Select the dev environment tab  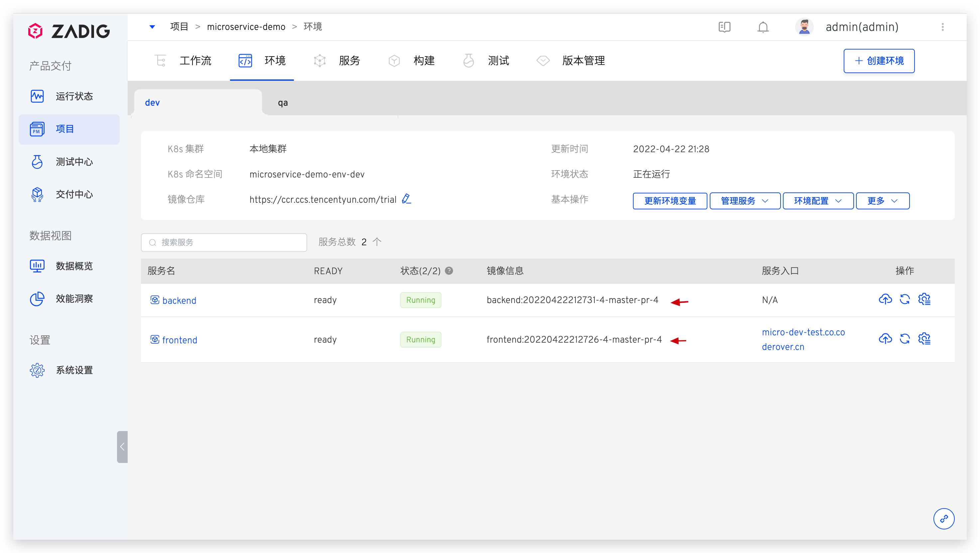[198, 103]
